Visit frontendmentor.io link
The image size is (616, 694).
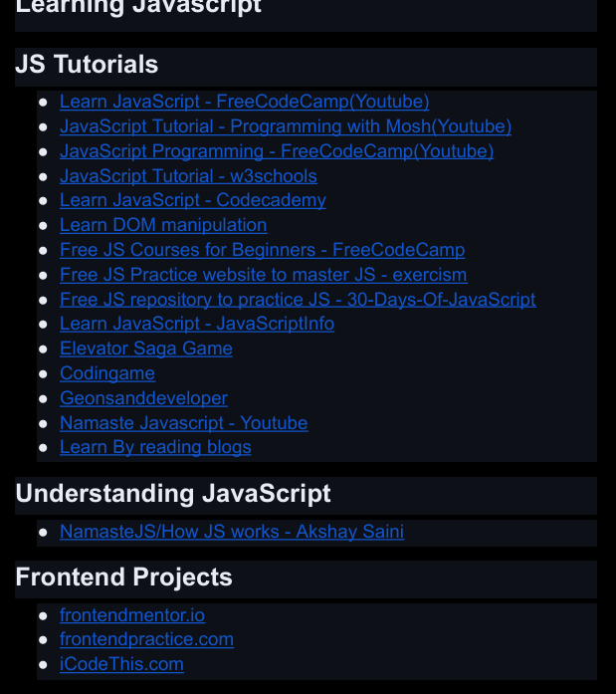pos(132,615)
